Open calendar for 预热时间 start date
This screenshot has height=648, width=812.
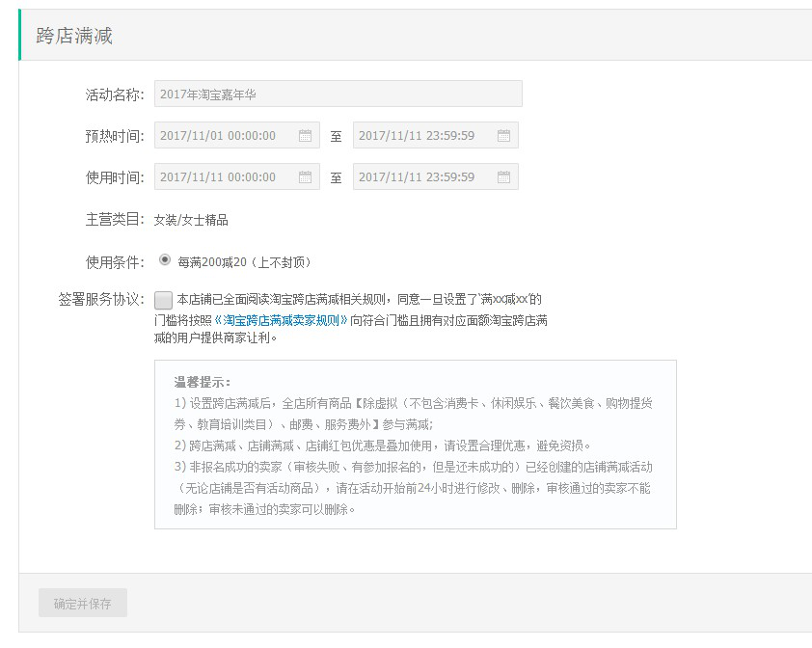point(305,136)
